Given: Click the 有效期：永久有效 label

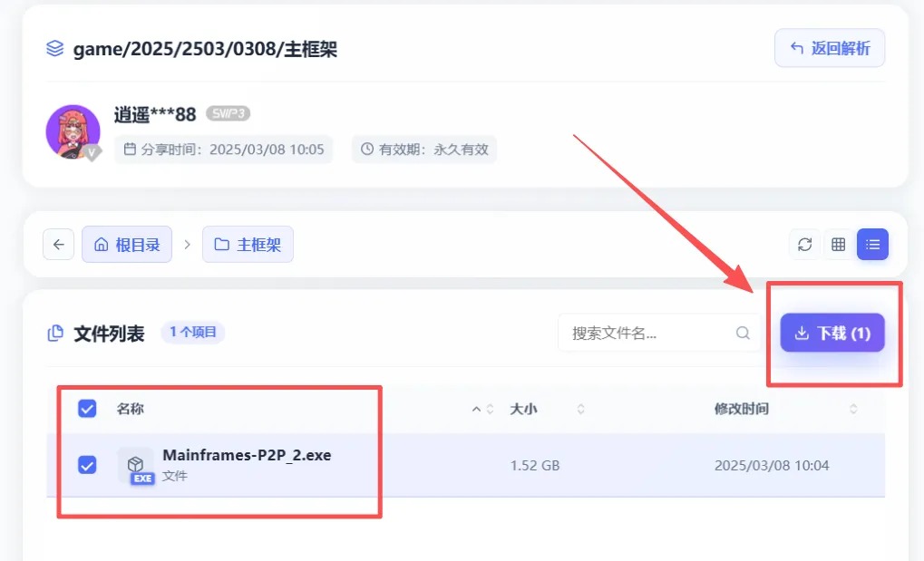Looking at the screenshot, I should pos(424,150).
